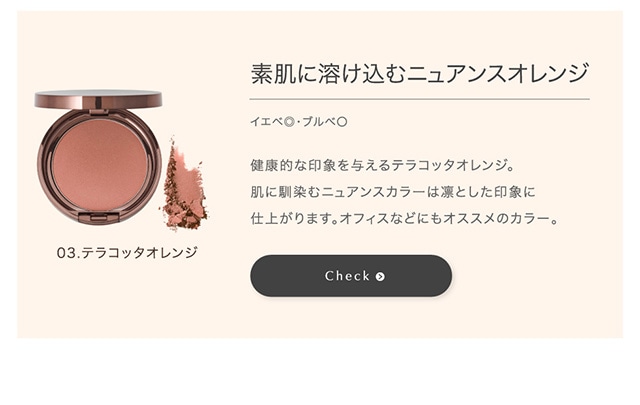Click the double-circle symbol after イエベ

point(289,122)
